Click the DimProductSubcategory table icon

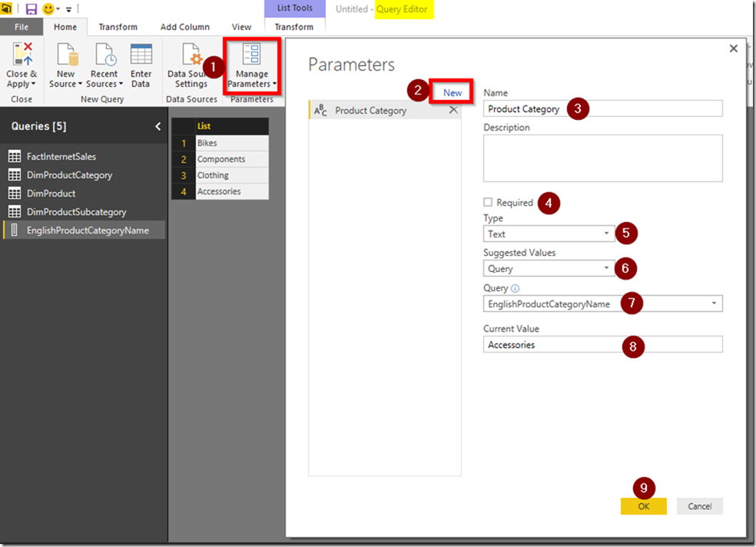tap(15, 211)
